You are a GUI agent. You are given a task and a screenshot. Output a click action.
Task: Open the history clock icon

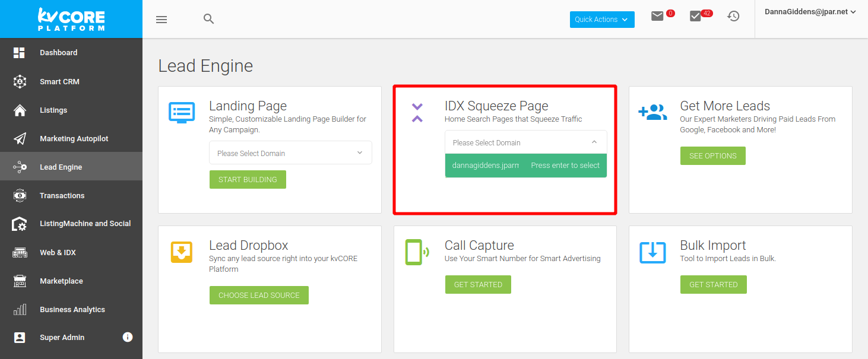tap(734, 17)
